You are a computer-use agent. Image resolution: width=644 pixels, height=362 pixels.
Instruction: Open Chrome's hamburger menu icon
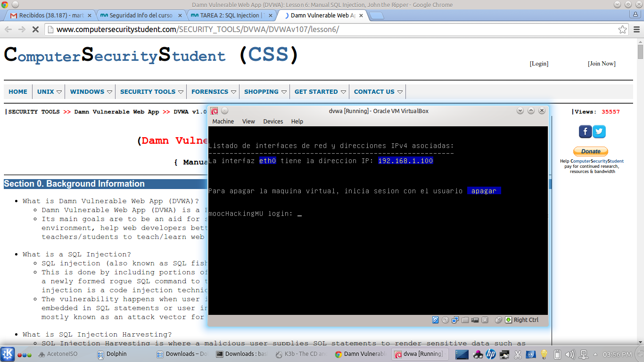[636, 29]
